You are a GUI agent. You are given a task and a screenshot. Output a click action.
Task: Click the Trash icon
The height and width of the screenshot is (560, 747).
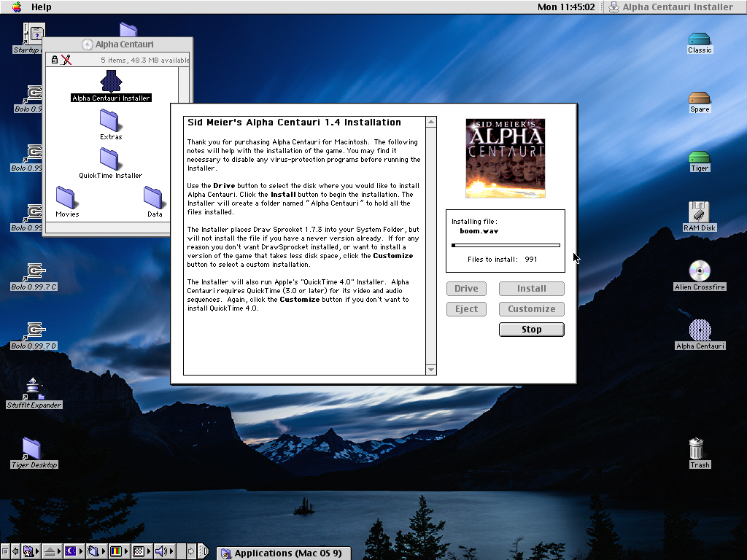point(696,448)
